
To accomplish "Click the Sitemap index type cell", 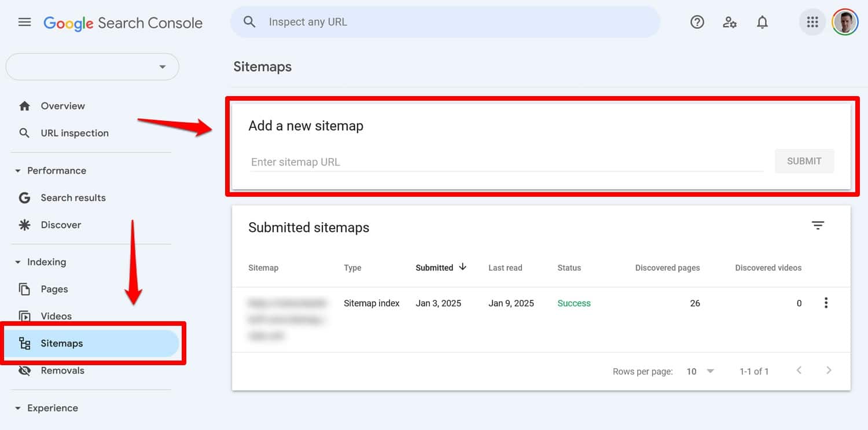I will tap(372, 303).
